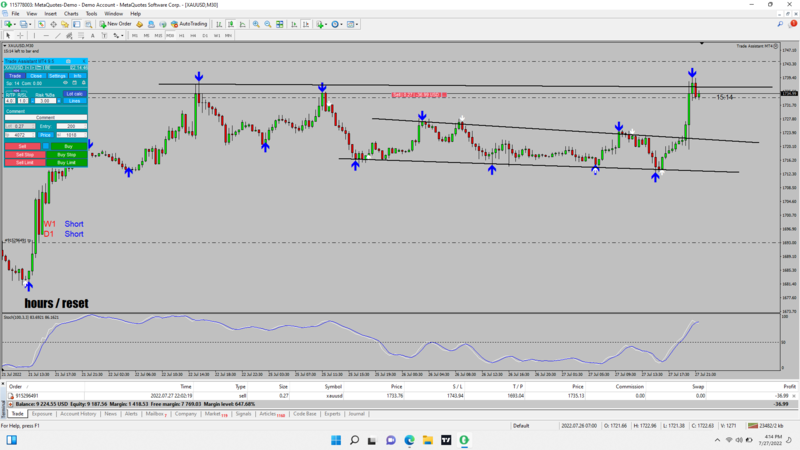This screenshot has height=450, width=800.
Task: Expand the templates dropdown in toolbar
Action: (357, 24)
